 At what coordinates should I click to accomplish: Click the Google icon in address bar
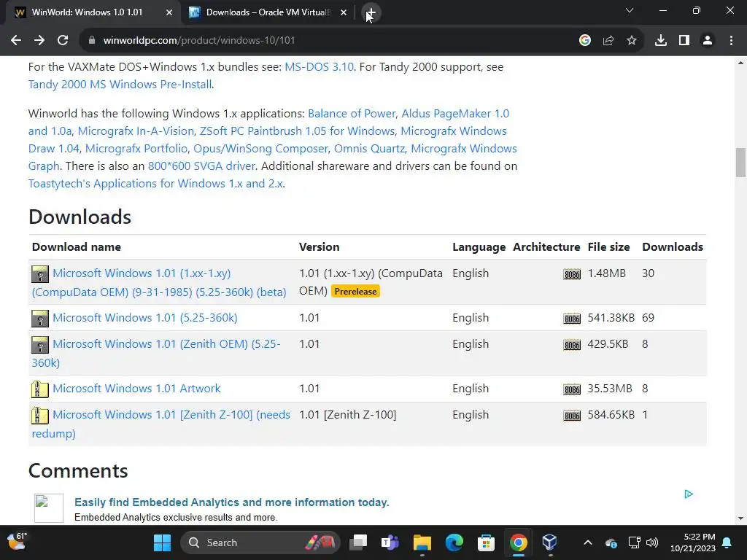585,41
